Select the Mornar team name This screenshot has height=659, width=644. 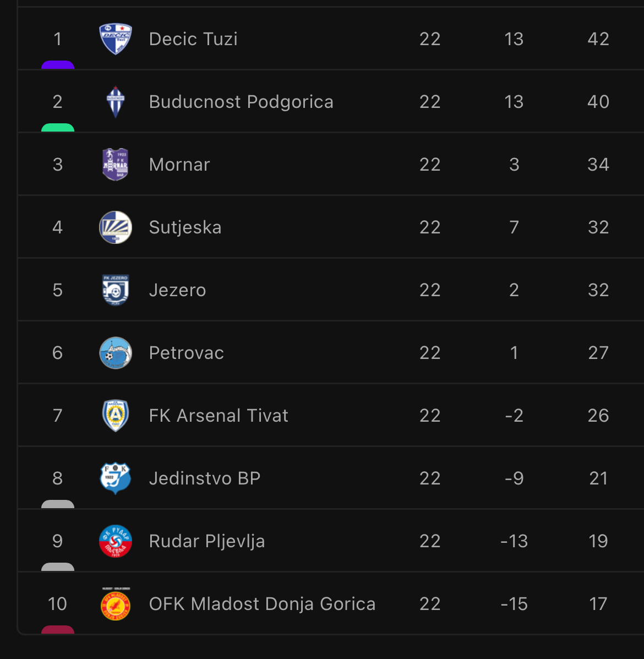point(179,164)
